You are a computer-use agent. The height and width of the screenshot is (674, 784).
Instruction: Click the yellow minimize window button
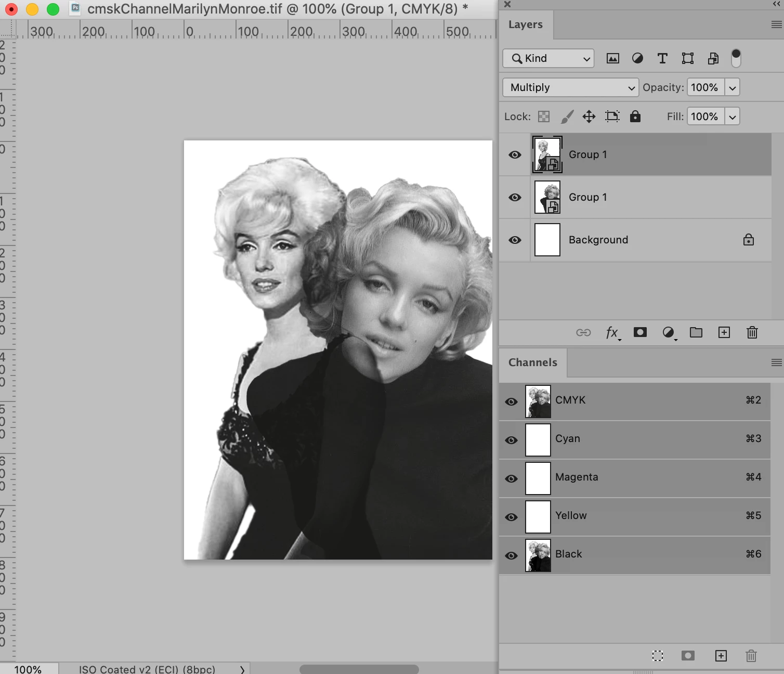point(32,9)
